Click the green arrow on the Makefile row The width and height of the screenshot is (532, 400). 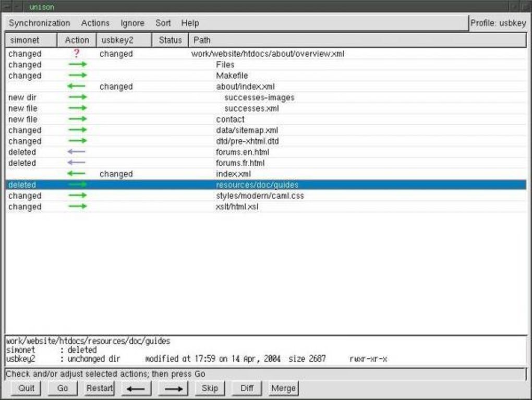(x=77, y=75)
